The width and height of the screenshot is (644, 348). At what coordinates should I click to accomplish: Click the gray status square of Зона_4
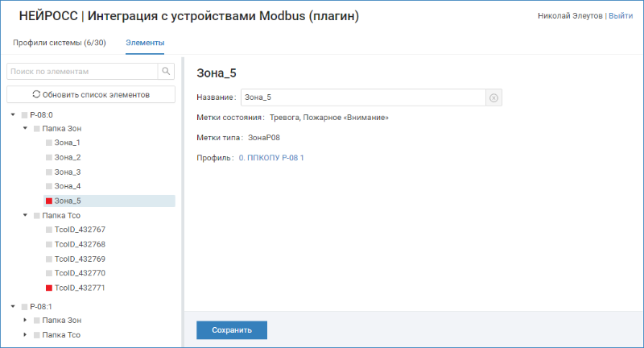point(49,186)
